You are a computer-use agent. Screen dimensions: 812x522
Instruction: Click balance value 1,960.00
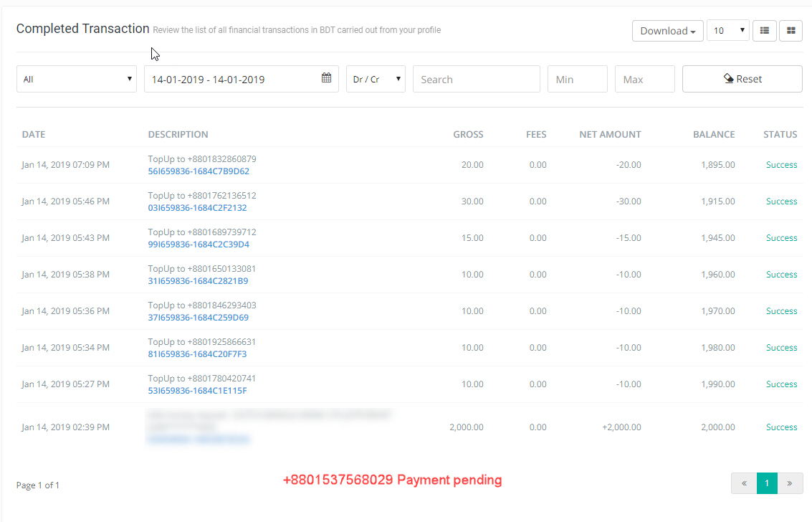pos(717,275)
